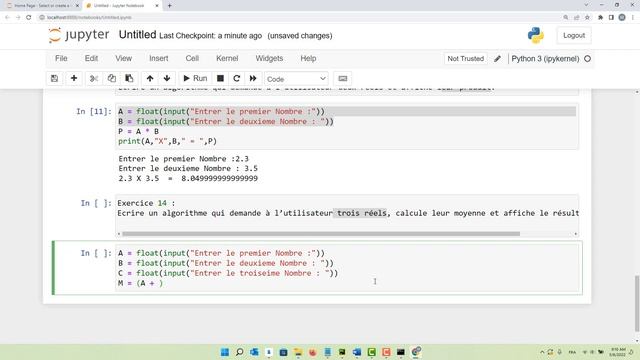Open the Edit menu
This screenshot has width=640, height=360.
[x=91, y=58]
